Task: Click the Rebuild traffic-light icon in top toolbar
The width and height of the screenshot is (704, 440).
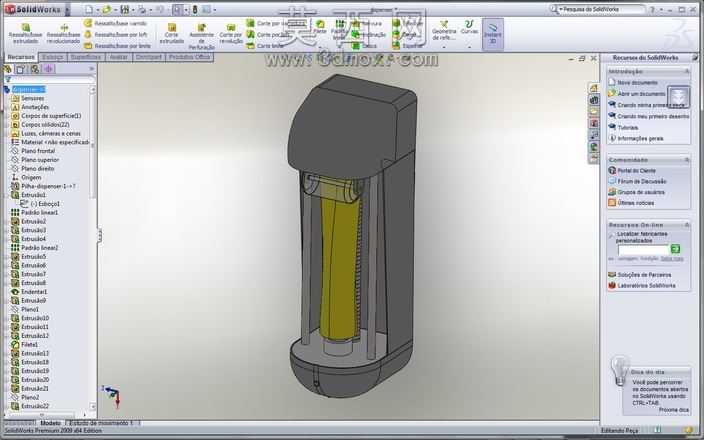Action: pos(195,9)
